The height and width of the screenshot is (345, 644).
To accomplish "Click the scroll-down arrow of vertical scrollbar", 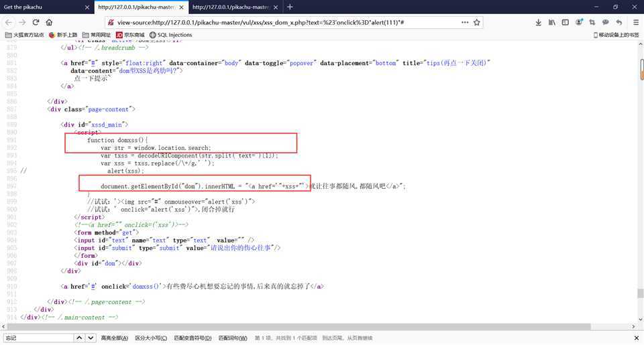I will click(641, 319).
